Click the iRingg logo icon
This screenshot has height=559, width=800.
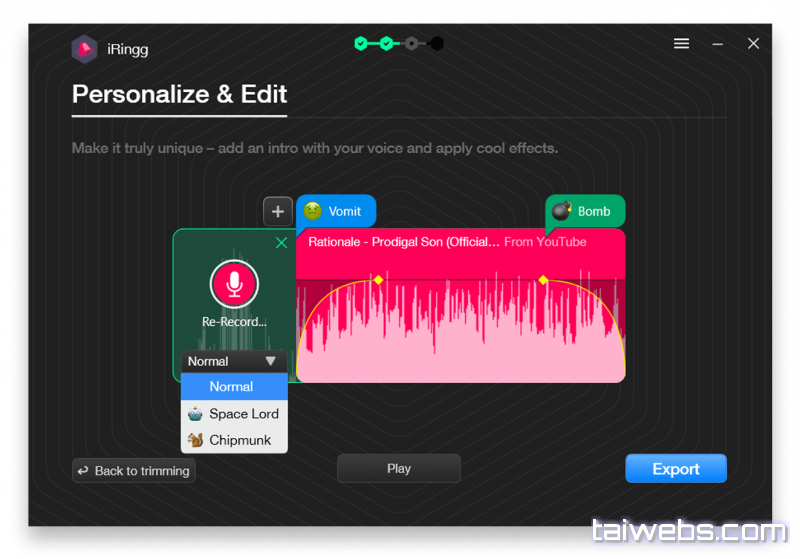coord(85,49)
